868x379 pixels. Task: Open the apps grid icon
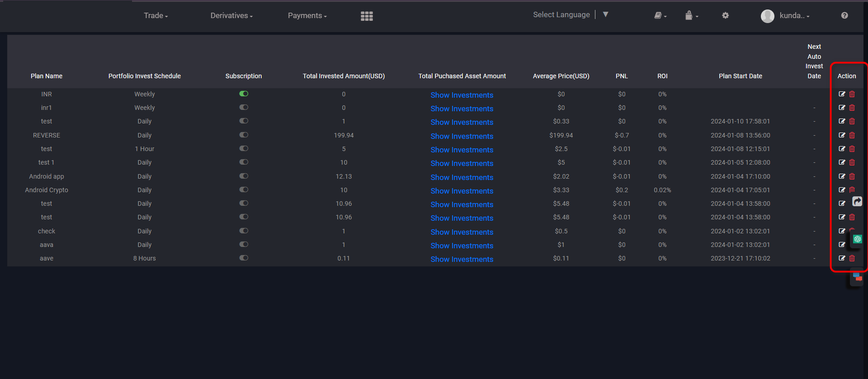coord(367,16)
